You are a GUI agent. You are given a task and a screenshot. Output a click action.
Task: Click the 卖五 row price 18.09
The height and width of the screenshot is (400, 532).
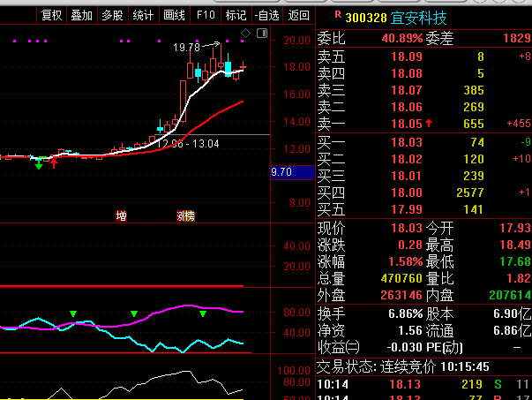[407, 57]
